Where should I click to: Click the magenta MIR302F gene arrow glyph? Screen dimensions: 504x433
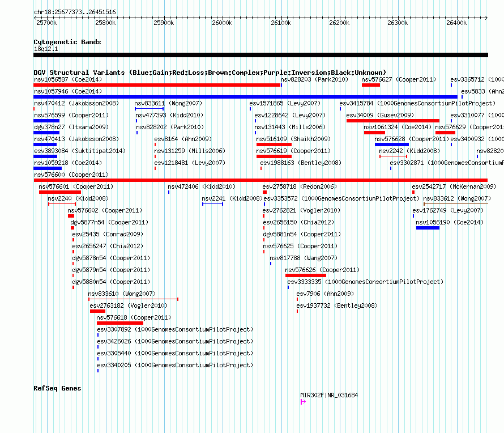303,401
